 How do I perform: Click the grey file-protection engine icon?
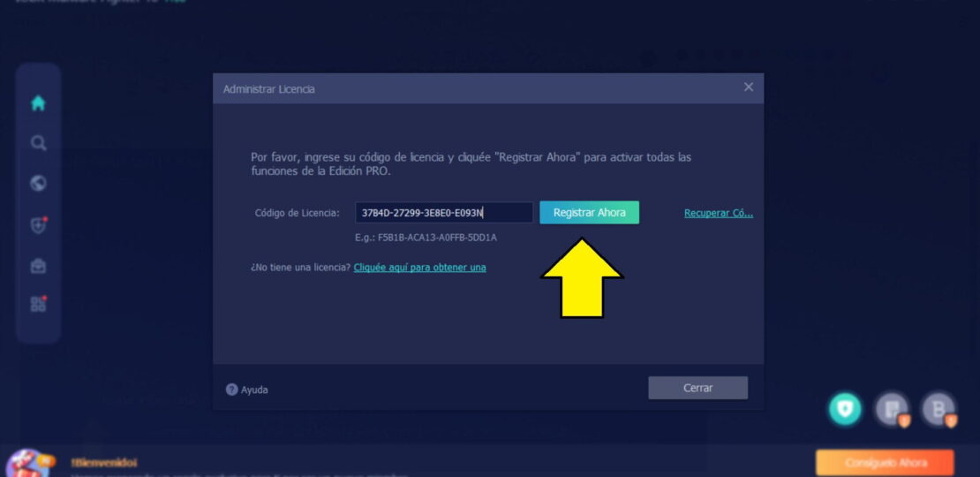click(891, 410)
